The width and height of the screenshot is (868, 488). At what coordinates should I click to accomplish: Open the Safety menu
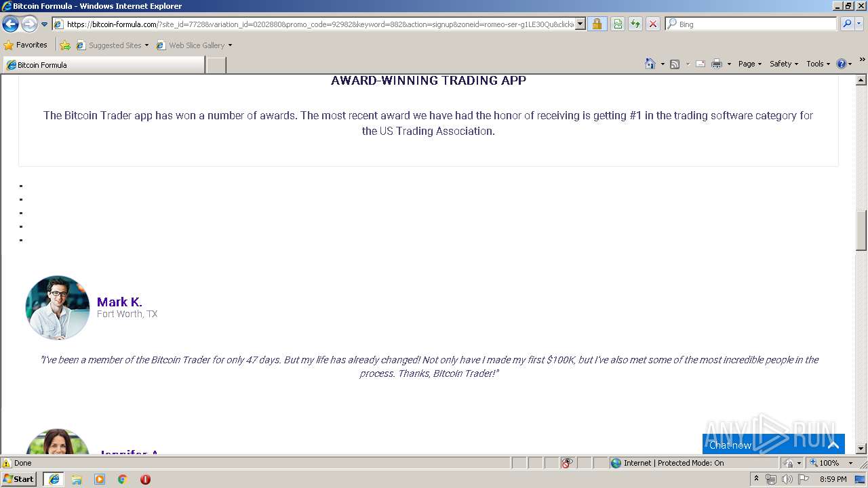pos(784,64)
